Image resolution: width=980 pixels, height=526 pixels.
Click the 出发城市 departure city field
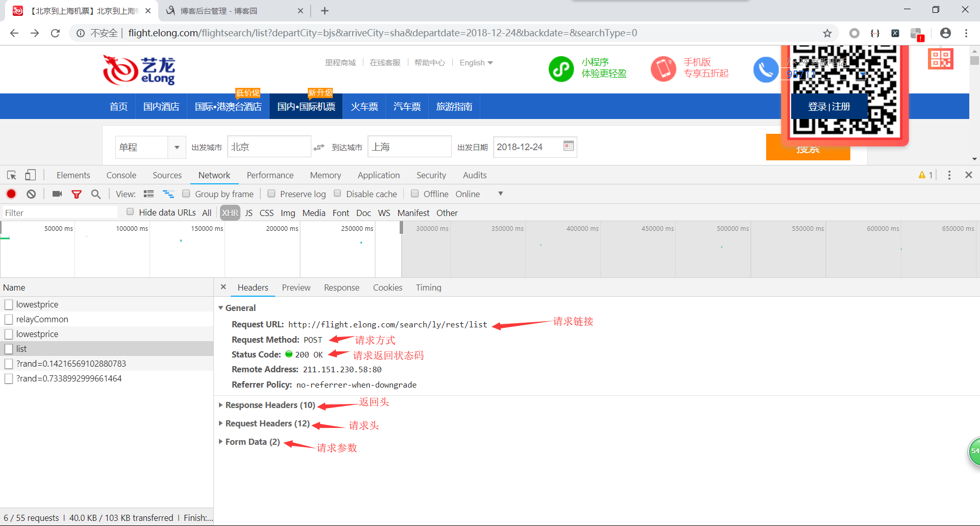click(x=269, y=147)
